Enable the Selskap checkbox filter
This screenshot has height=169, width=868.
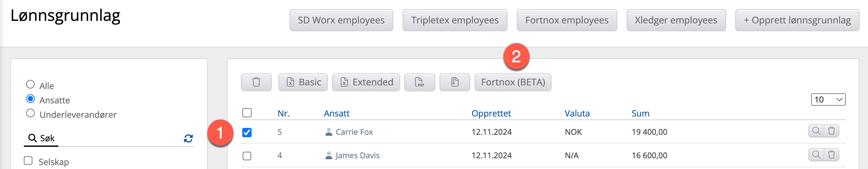pos(28,161)
